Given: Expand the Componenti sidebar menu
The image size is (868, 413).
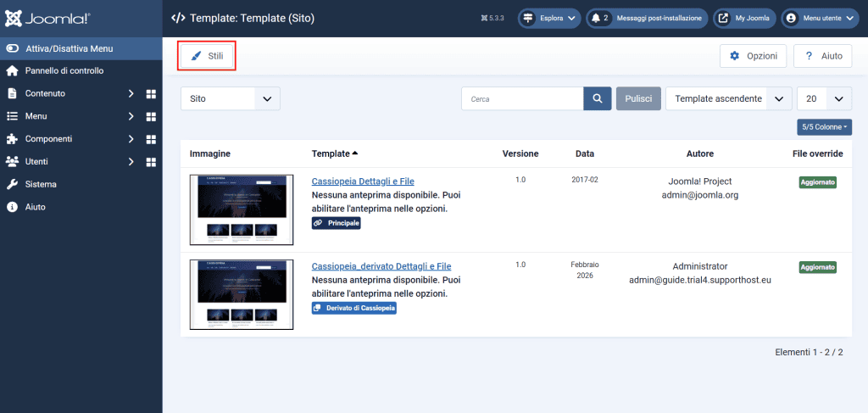Looking at the screenshot, I should pos(48,139).
